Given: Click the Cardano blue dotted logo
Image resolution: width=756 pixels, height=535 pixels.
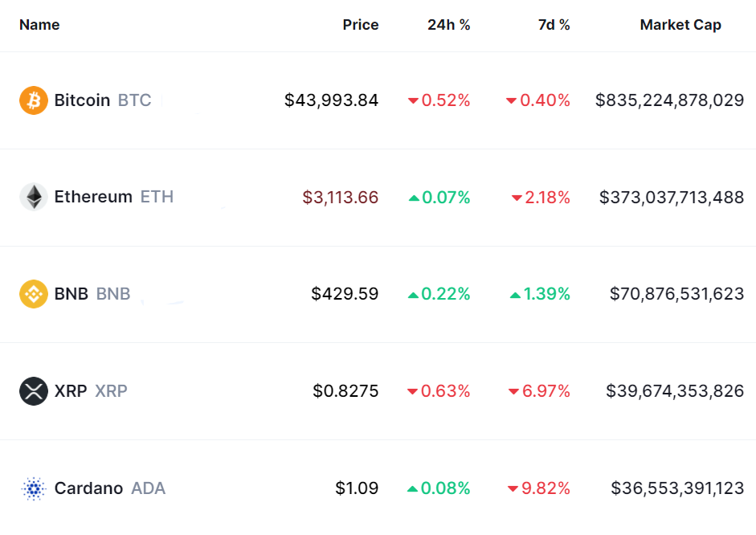Looking at the screenshot, I should tap(34, 488).
